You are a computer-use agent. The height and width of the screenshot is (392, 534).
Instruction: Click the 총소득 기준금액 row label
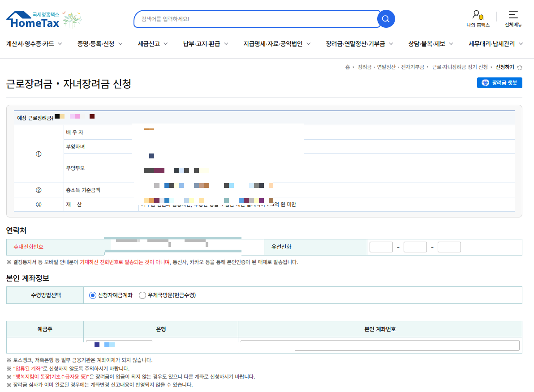[x=83, y=190]
